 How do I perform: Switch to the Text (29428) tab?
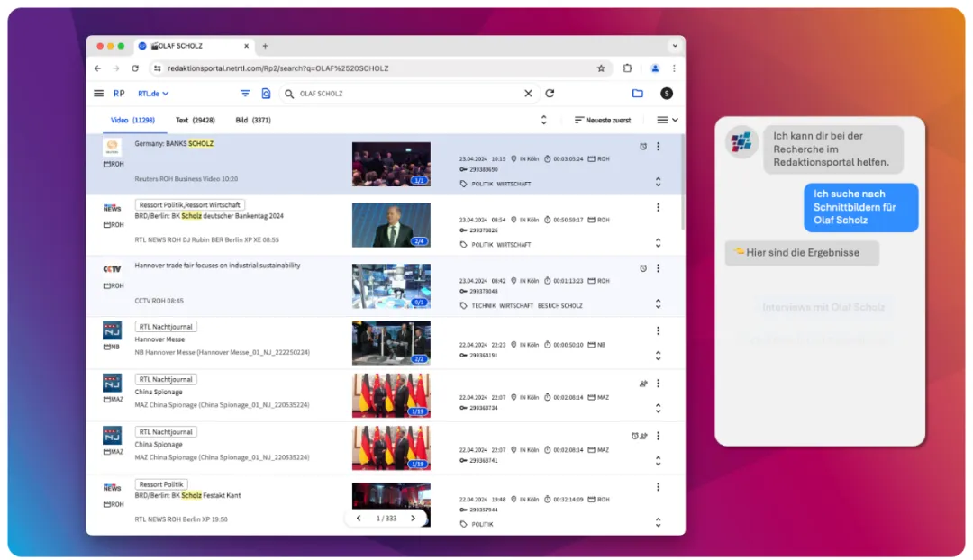click(196, 121)
